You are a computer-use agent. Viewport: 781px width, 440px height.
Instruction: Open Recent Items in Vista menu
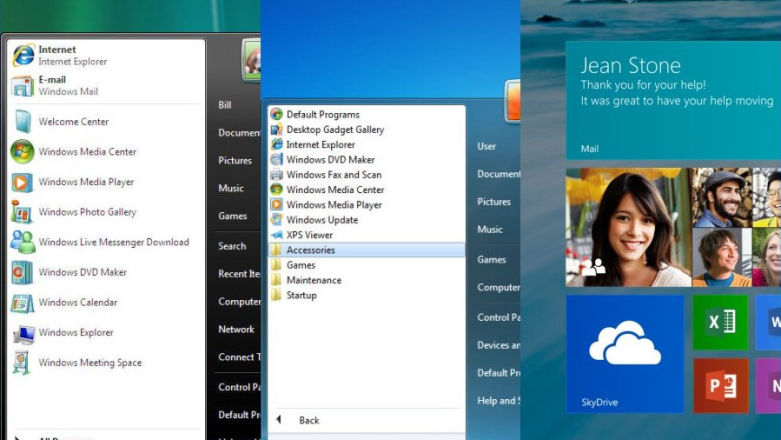(239, 274)
